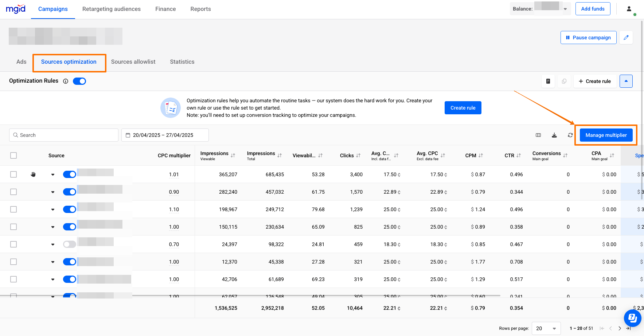644x336 pixels.
Task: Open the user account profile icon
Action: pyautogui.click(x=629, y=9)
